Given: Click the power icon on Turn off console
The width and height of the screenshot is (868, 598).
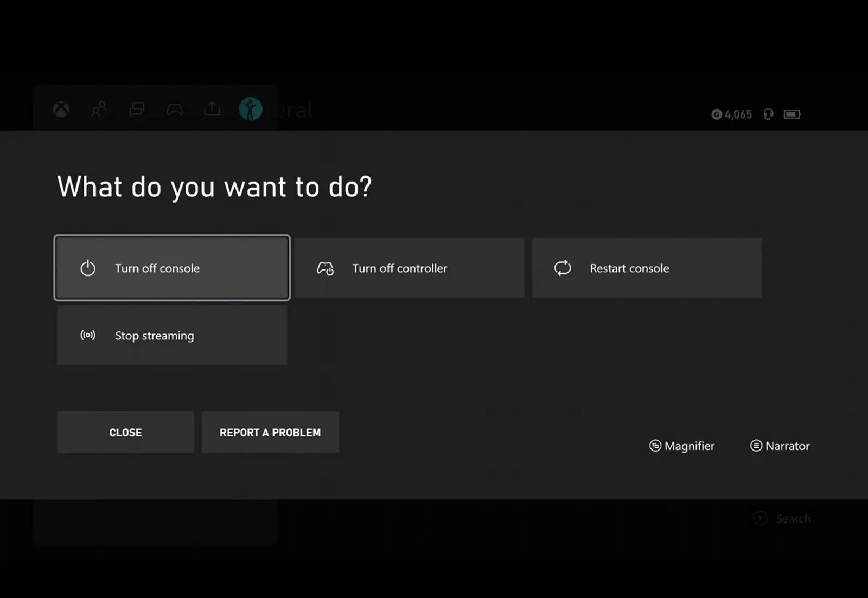Looking at the screenshot, I should [x=88, y=267].
